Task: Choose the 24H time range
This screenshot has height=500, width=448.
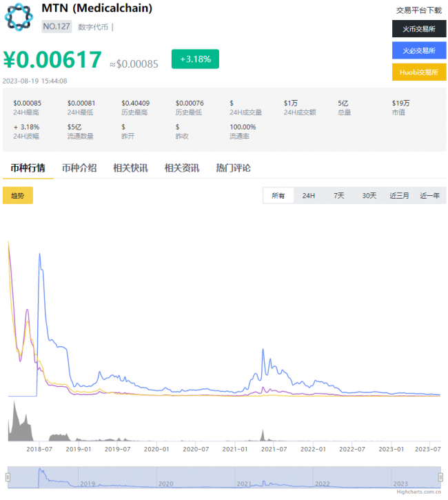Action: click(309, 195)
